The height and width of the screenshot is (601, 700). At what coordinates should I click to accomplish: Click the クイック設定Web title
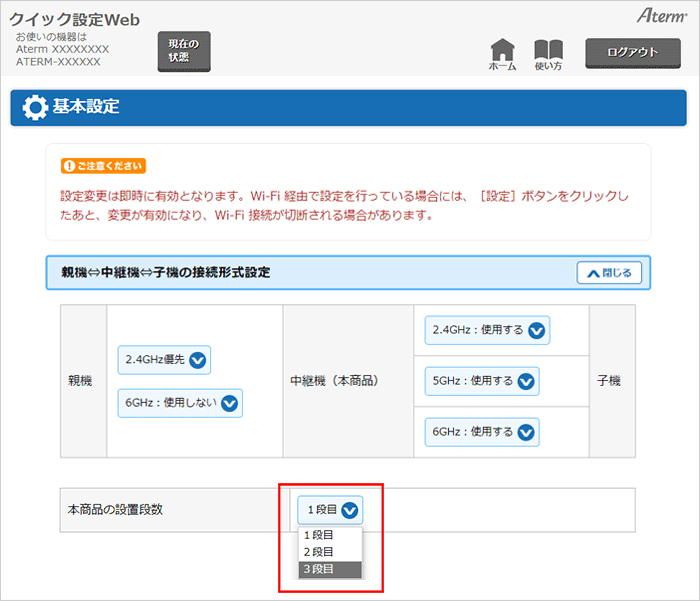click(x=75, y=20)
